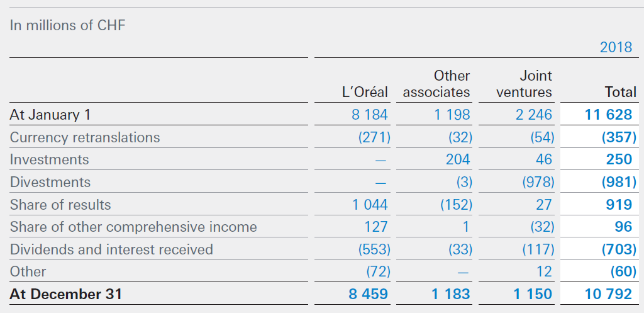This screenshot has height=313, width=644.
Task: Select the Investments row label
Action: [49, 160]
